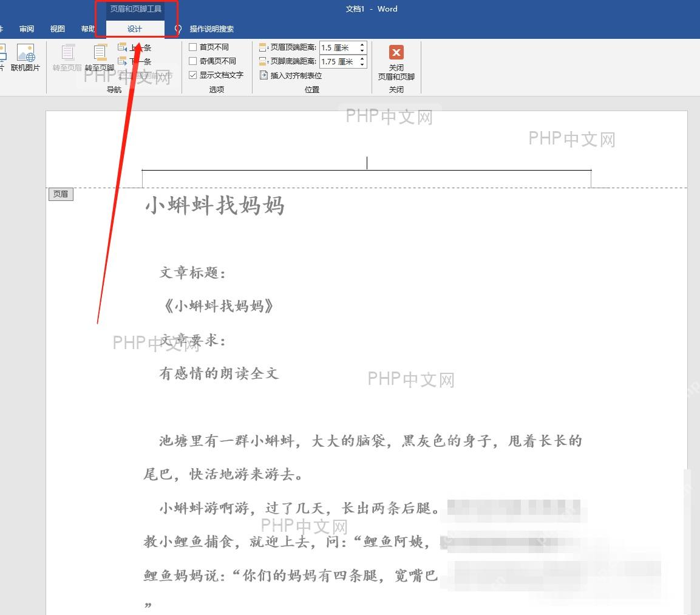Screen dimensions: 700x615
Task: Click the text 文章标题：
Action: point(193,272)
